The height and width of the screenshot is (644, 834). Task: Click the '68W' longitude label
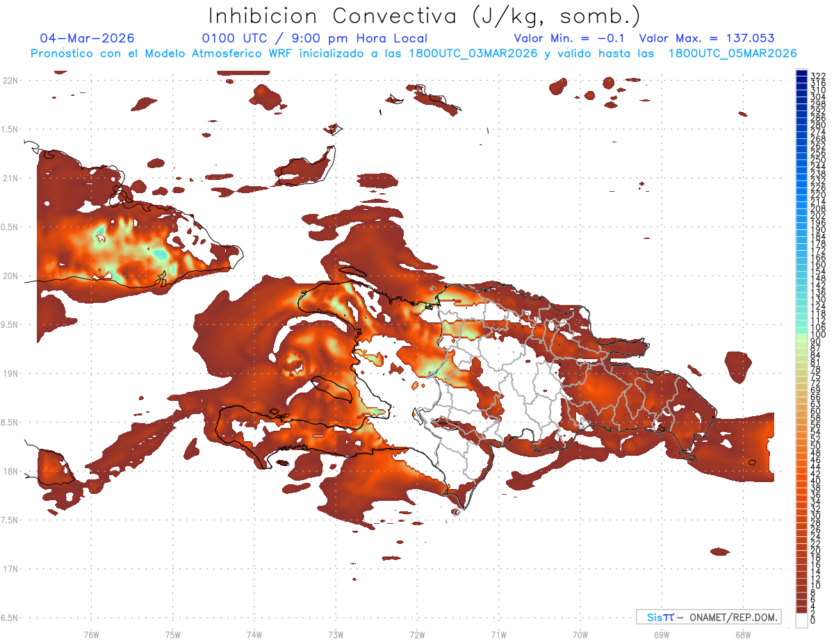[742, 634]
